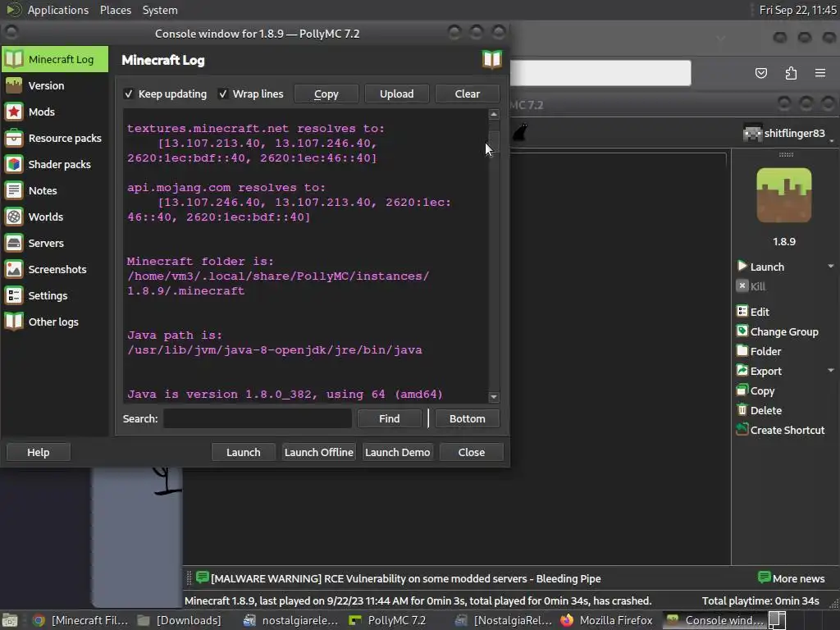840x630 pixels.
Task: Click the Export icon in PollyMC panel
Action: click(x=742, y=371)
